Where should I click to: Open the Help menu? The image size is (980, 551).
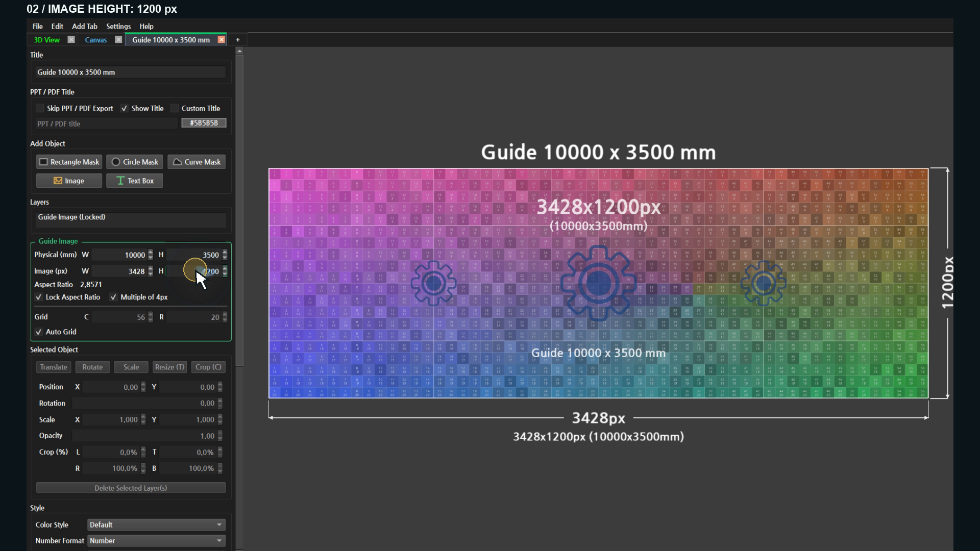pyautogui.click(x=146, y=27)
